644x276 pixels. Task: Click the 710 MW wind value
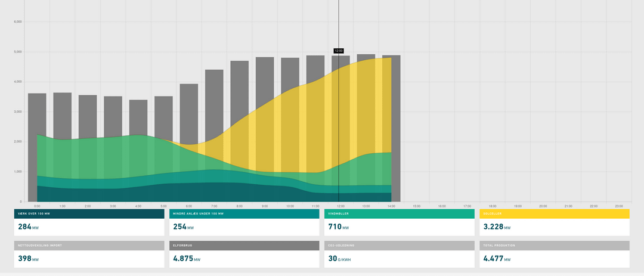(339, 227)
